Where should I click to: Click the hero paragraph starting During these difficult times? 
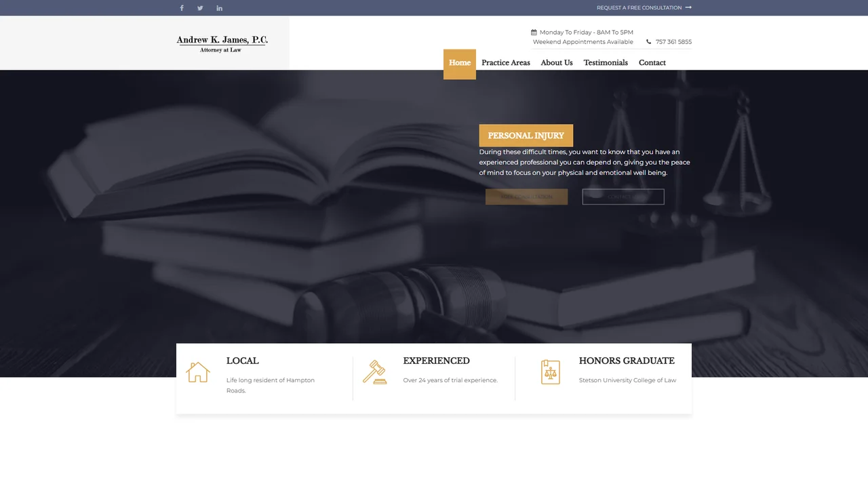tap(585, 162)
